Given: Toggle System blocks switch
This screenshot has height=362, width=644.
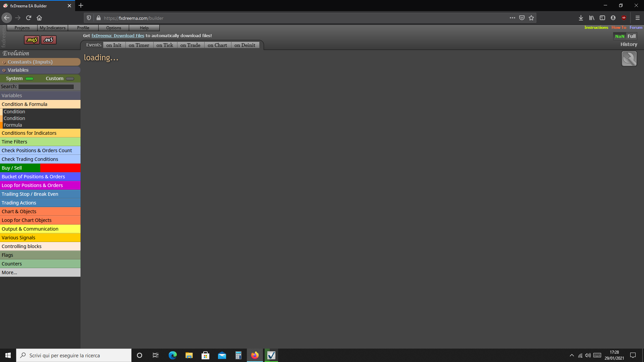Looking at the screenshot, I should click(x=30, y=79).
